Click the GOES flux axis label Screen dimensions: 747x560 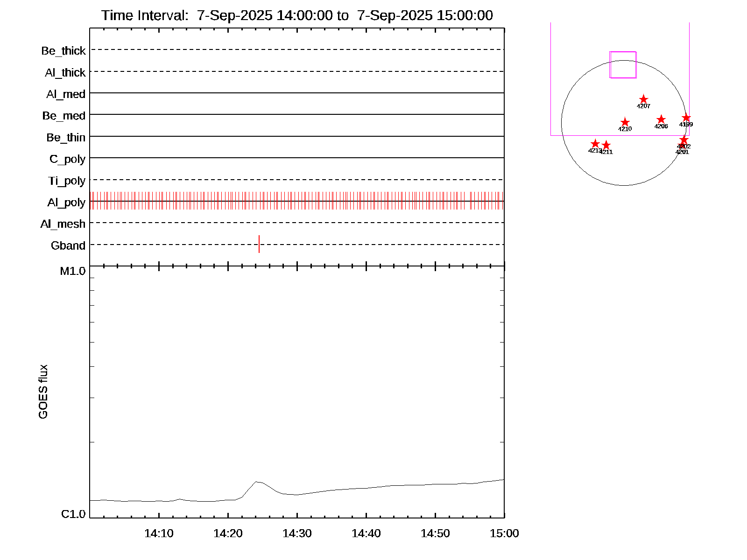[43, 392]
